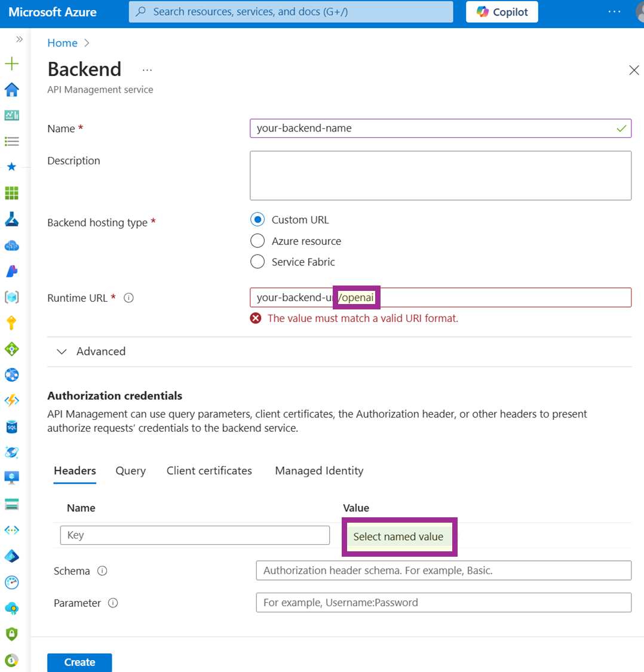Open the Dashboard chart icon in sidebar
Image resolution: width=644 pixels, height=672 pixels.
tap(12, 115)
